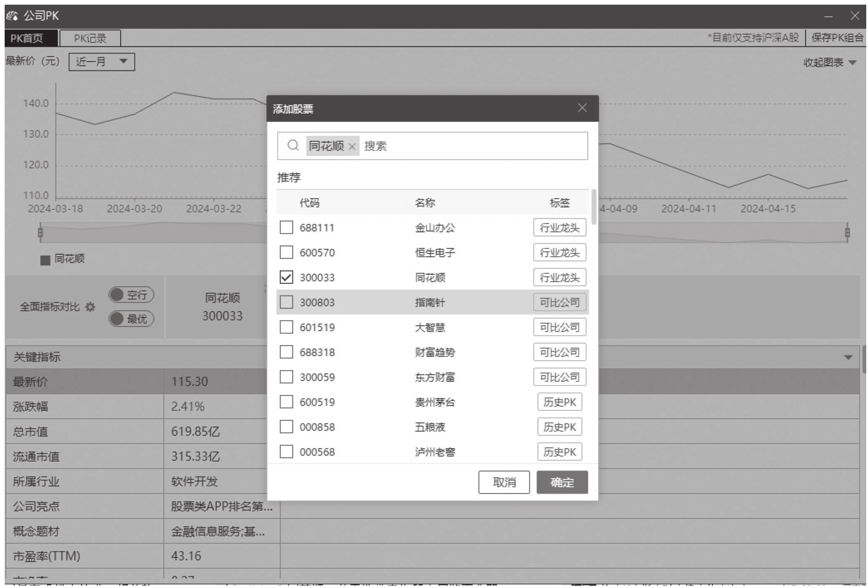Open settings gear beside 全面指标对比
Viewport: 868px width, 588px height.
coord(90,307)
